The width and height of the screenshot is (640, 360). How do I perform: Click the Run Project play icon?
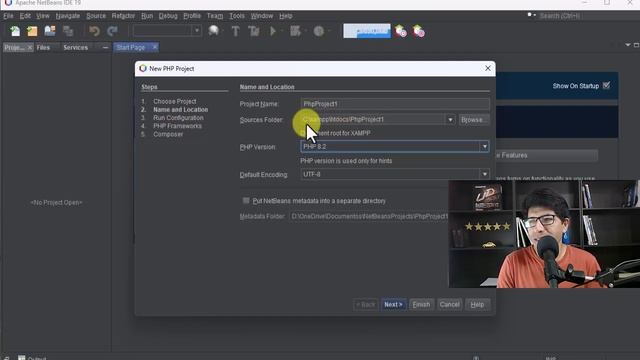tap(273, 31)
